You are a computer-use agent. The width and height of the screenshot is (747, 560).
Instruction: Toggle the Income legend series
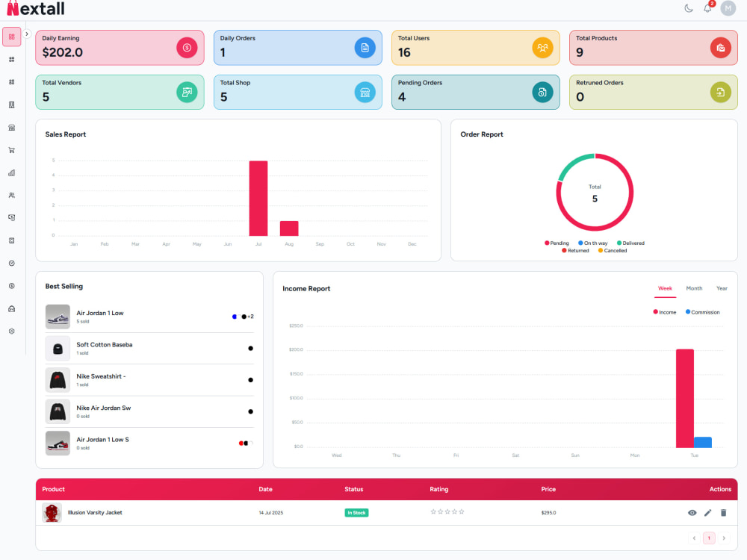(665, 312)
